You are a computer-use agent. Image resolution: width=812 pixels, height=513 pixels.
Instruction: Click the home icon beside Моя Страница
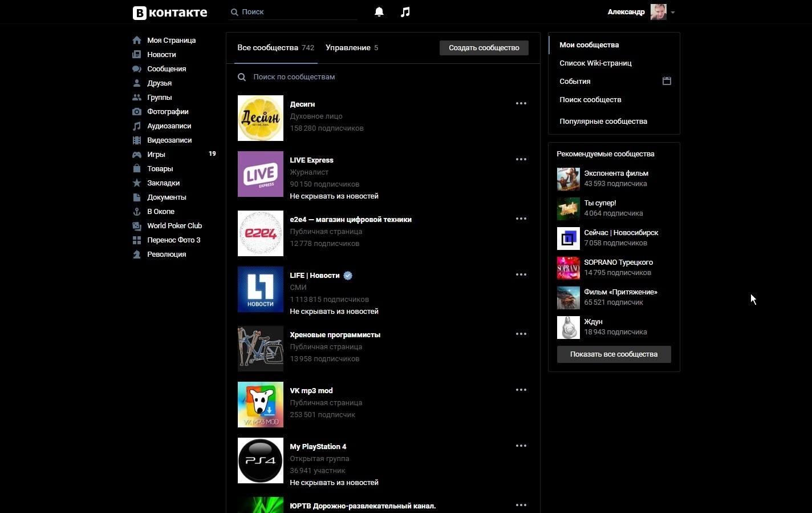[x=137, y=40]
